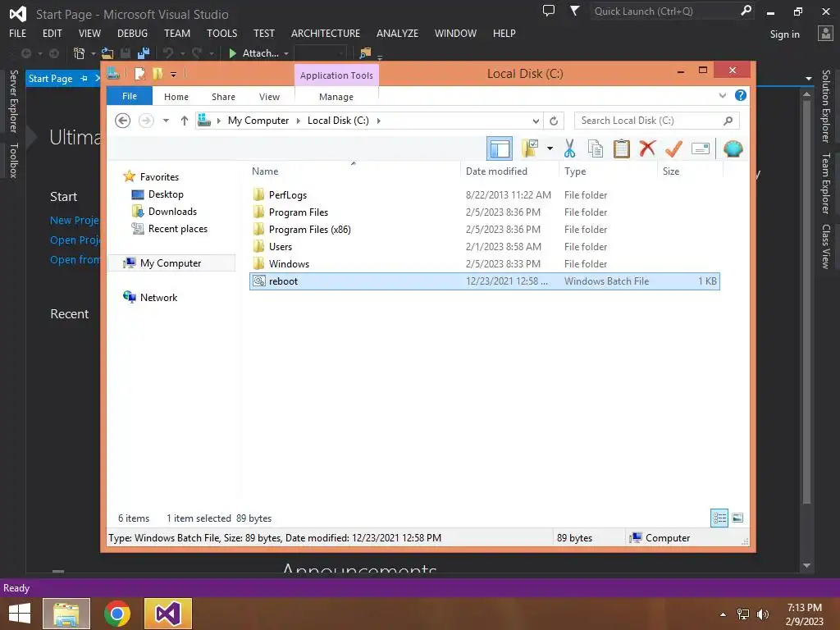Click the Paste clipboard icon in Explorer toolbar
This screenshot has height=630, width=840.
click(x=622, y=149)
